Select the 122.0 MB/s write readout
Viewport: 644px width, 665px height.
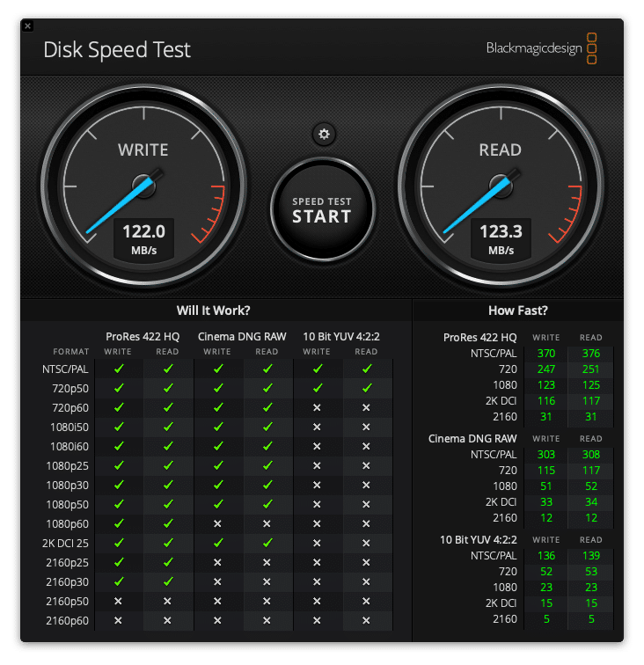[143, 238]
